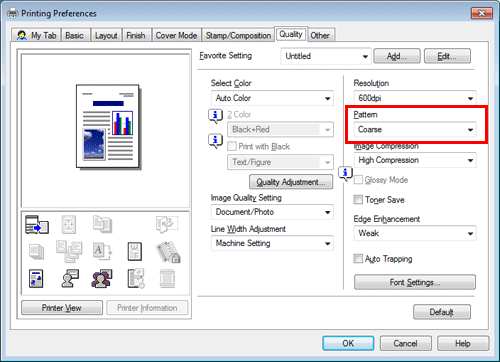Click the grayed banner paper icon
500x362 pixels.
click(167, 279)
